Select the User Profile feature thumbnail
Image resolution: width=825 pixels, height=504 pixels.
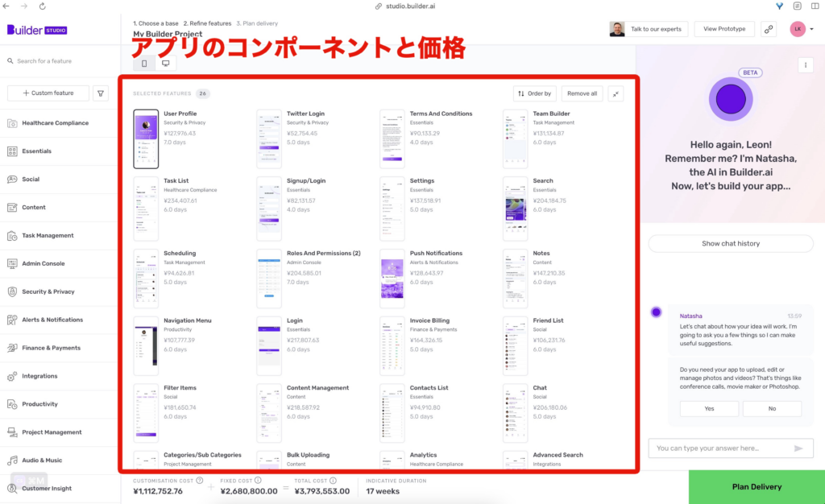[x=146, y=138]
